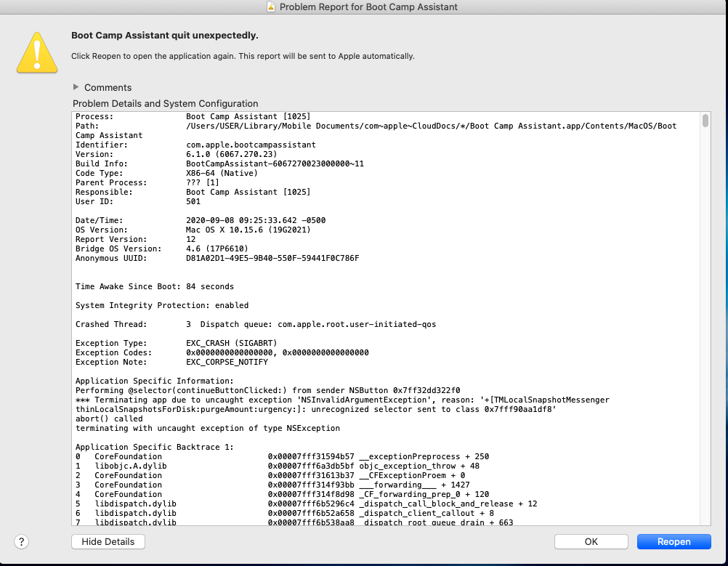728x566 pixels.
Task: Click 'Application Specific Information:' line
Action: (155, 381)
